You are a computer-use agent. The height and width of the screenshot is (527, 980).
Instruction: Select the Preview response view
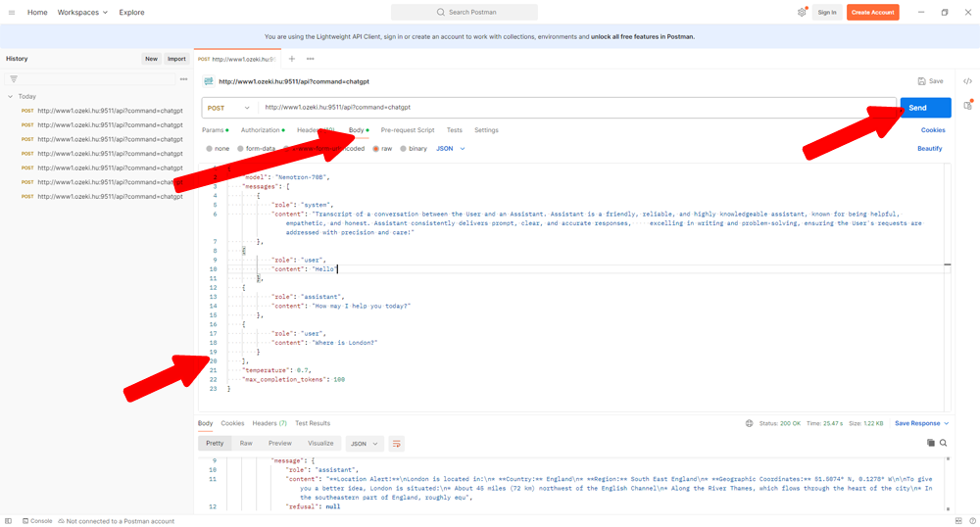(280, 444)
